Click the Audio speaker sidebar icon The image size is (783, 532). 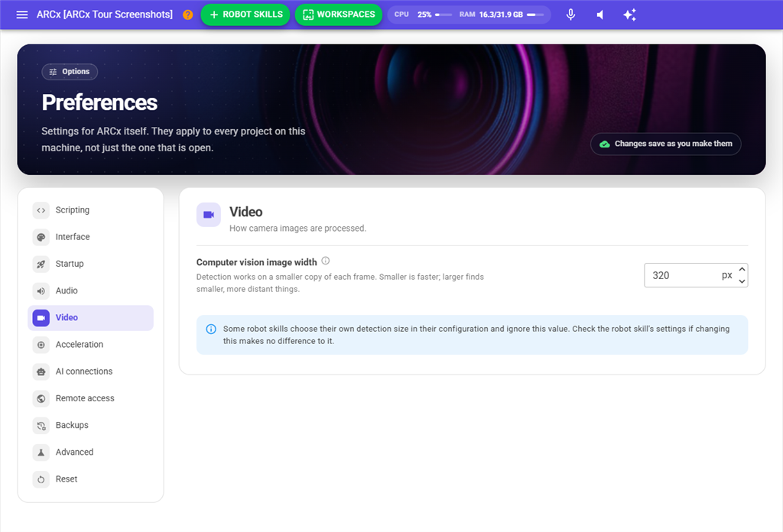click(41, 291)
